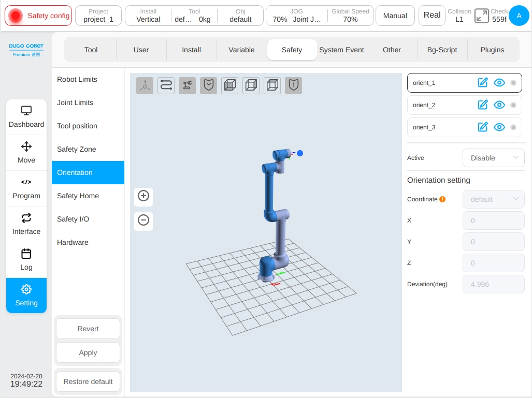The width and height of the screenshot is (532, 398).
Task: Click the Apply button
Action: (x=88, y=352)
